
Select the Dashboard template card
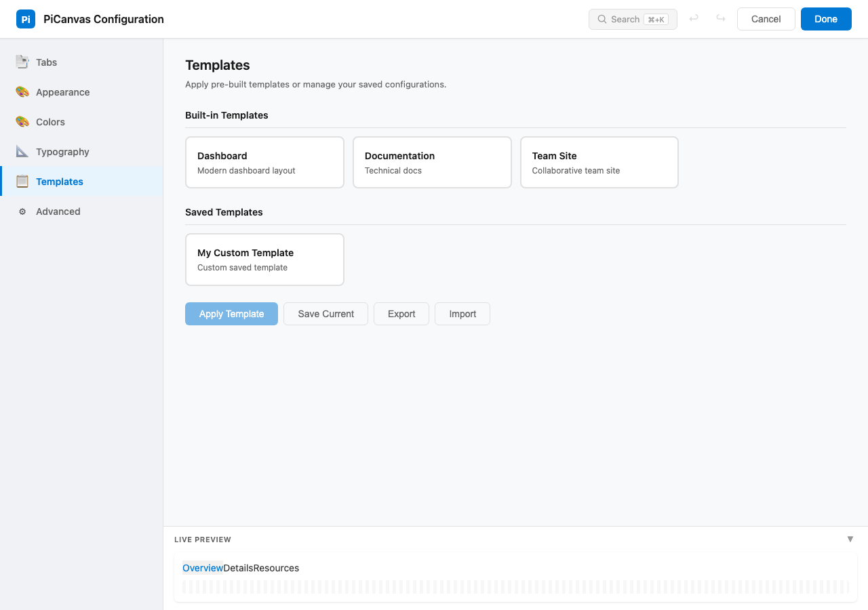tap(264, 163)
